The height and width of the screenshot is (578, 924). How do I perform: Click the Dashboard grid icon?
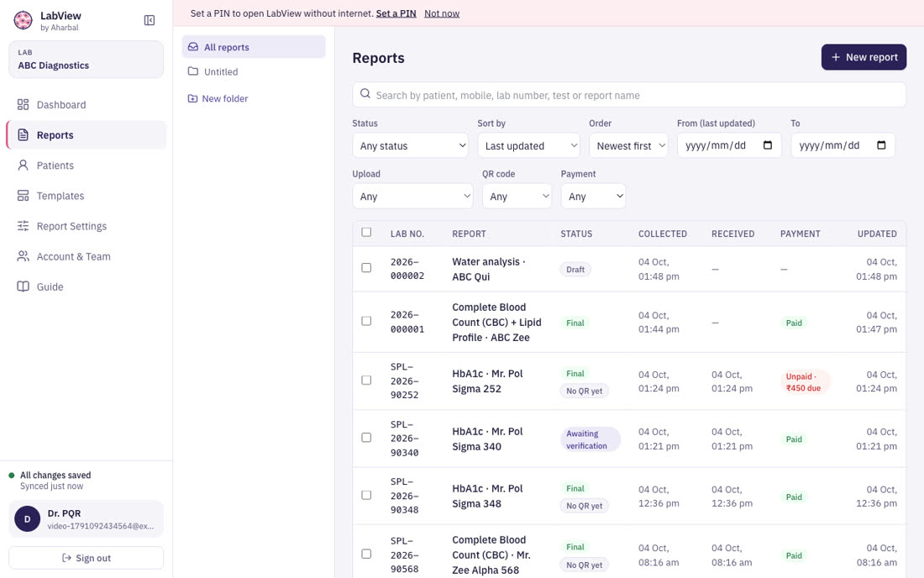(23, 104)
